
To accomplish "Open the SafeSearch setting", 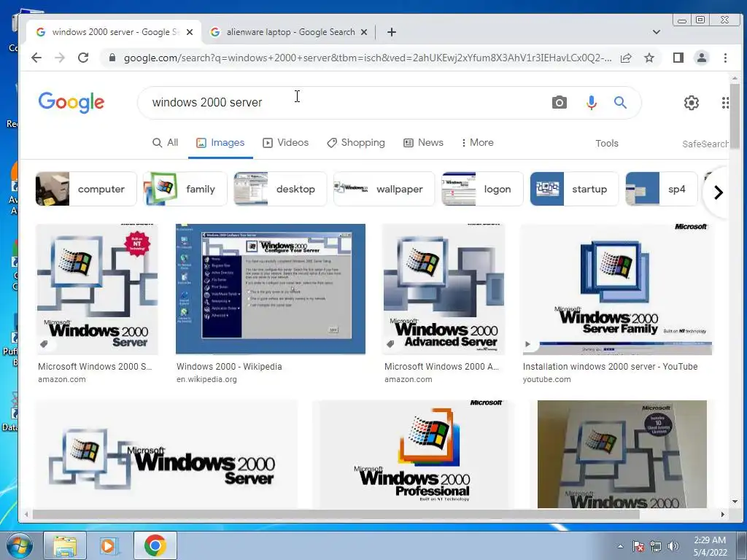I will [x=705, y=144].
